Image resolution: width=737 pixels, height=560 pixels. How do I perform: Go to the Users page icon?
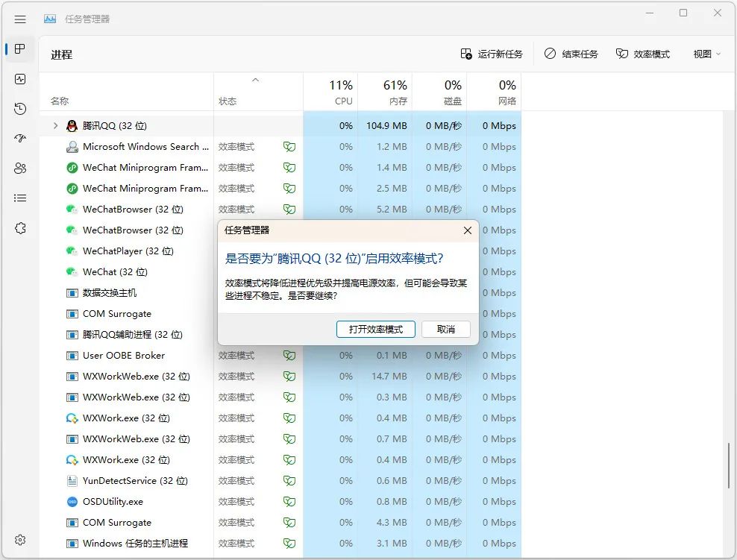(x=20, y=169)
